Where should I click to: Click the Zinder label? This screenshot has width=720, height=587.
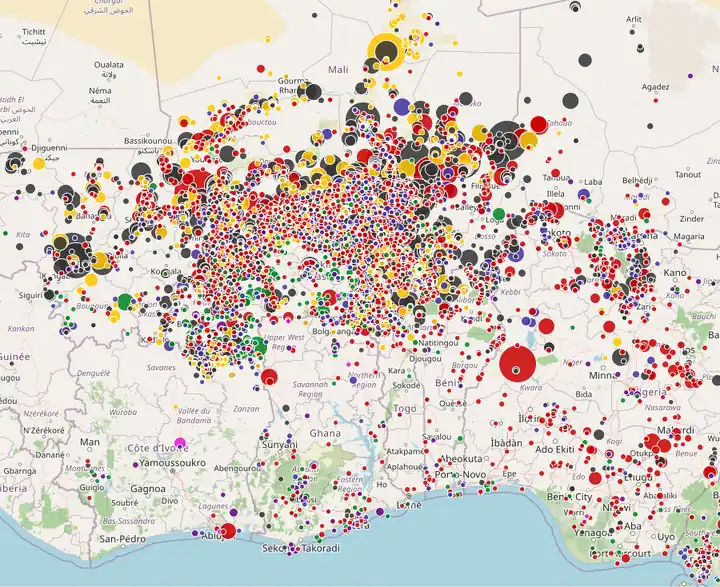692,219
